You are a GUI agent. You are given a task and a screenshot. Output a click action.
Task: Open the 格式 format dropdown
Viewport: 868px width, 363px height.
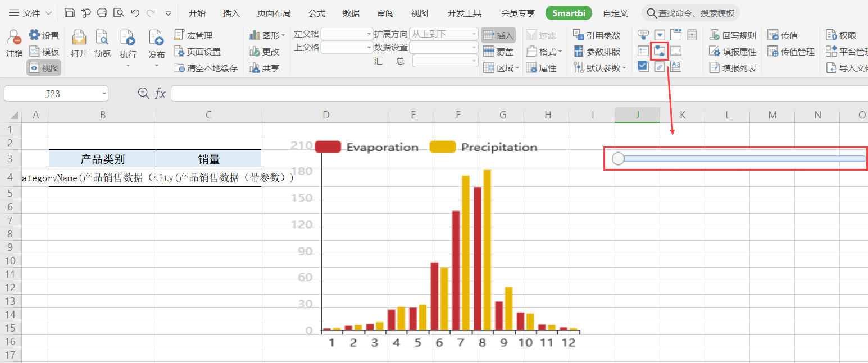click(x=544, y=52)
